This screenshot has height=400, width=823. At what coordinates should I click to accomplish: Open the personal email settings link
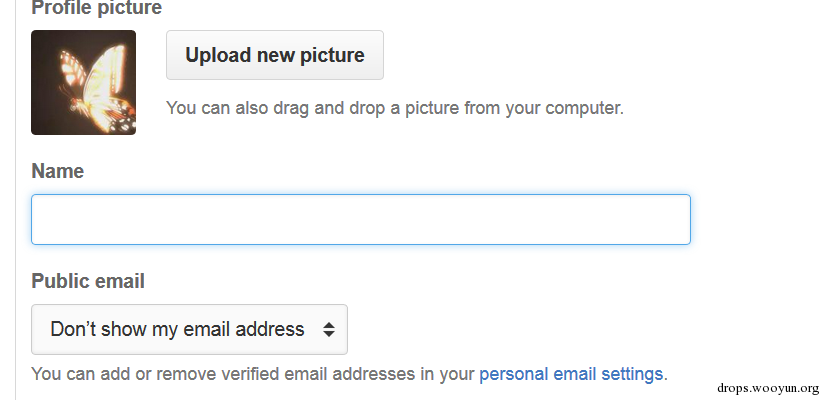pyautogui.click(x=571, y=374)
